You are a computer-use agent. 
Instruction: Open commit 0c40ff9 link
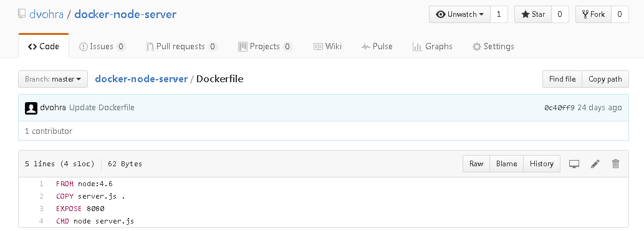click(x=559, y=108)
